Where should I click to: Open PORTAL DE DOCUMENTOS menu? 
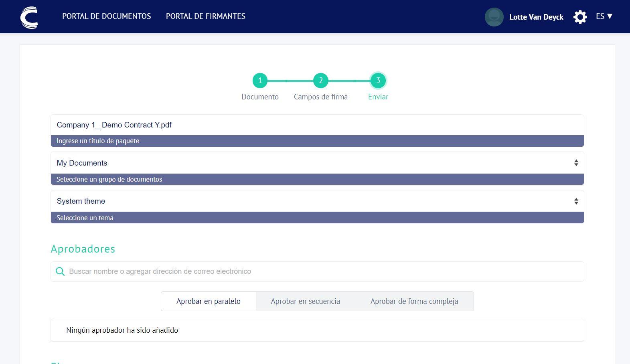coord(107,16)
